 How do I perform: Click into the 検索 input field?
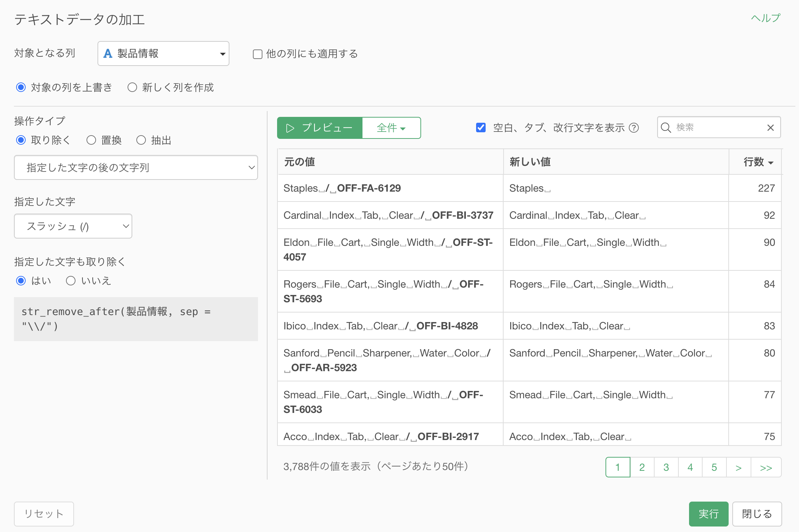tap(719, 128)
